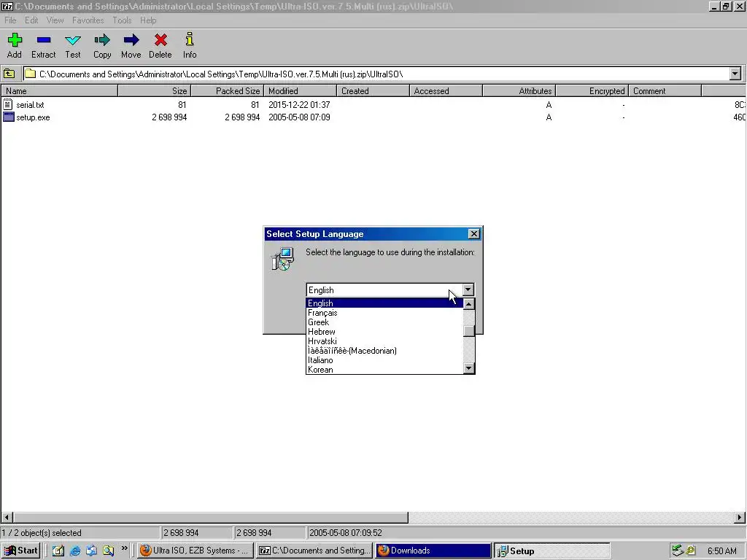The width and height of the screenshot is (747, 560).
Task: Expand quick launch overflow chevron
Action: coord(124,548)
